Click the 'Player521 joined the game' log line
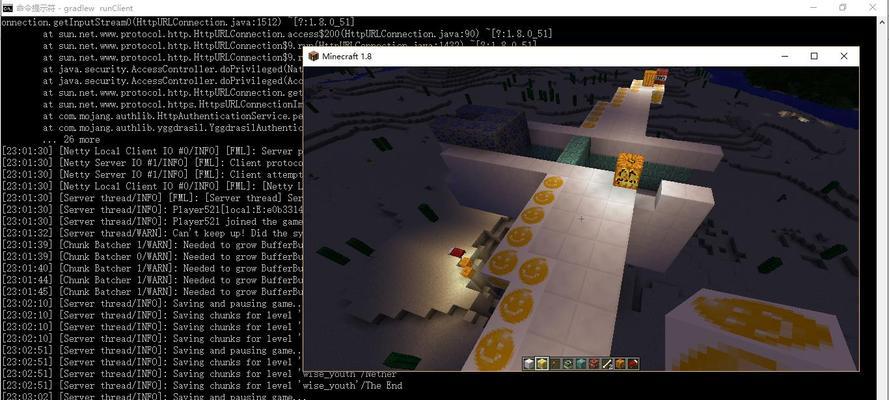 pyautogui.click(x=153, y=222)
